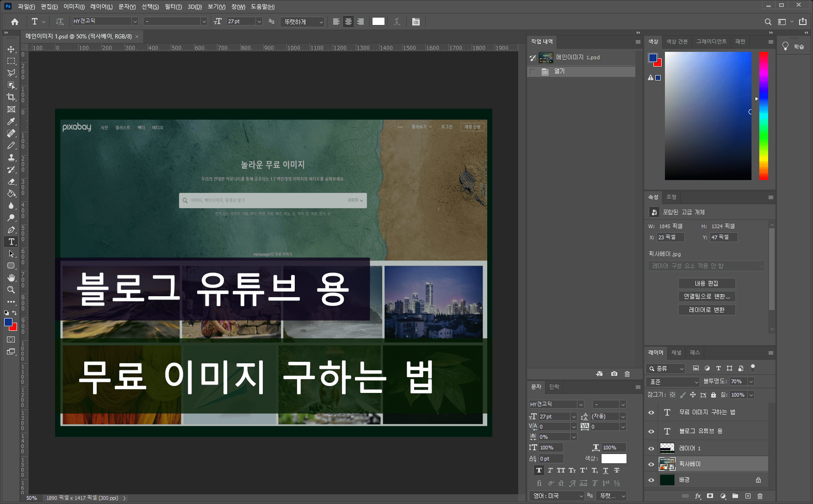Toggle bold style in Character panel

click(x=539, y=470)
